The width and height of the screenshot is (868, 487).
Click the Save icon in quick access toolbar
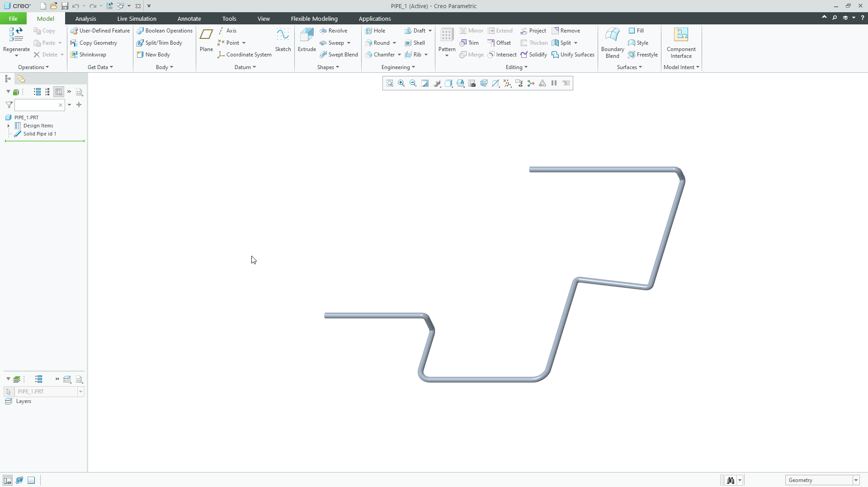coord(65,6)
